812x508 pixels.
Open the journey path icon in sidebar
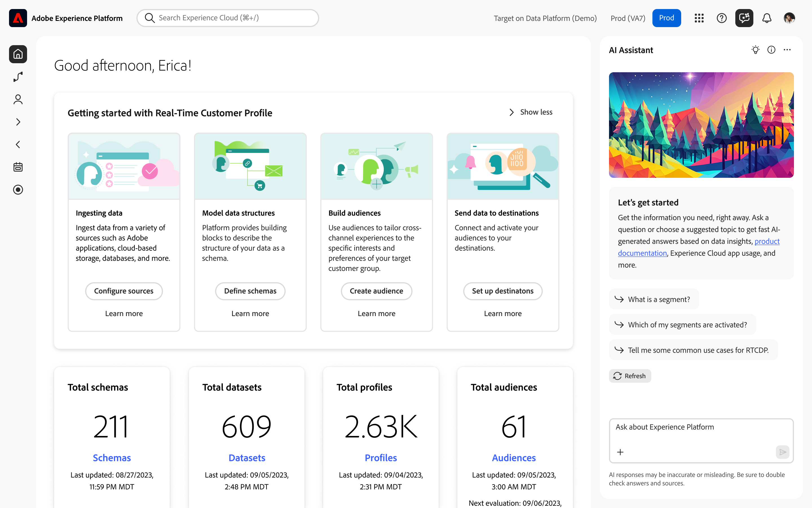click(18, 76)
